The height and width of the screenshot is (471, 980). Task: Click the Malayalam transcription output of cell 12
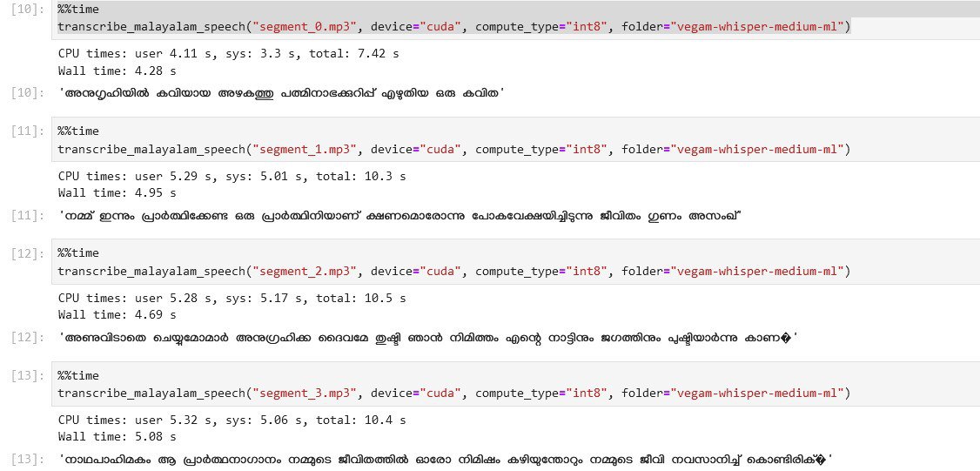(x=429, y=339)
